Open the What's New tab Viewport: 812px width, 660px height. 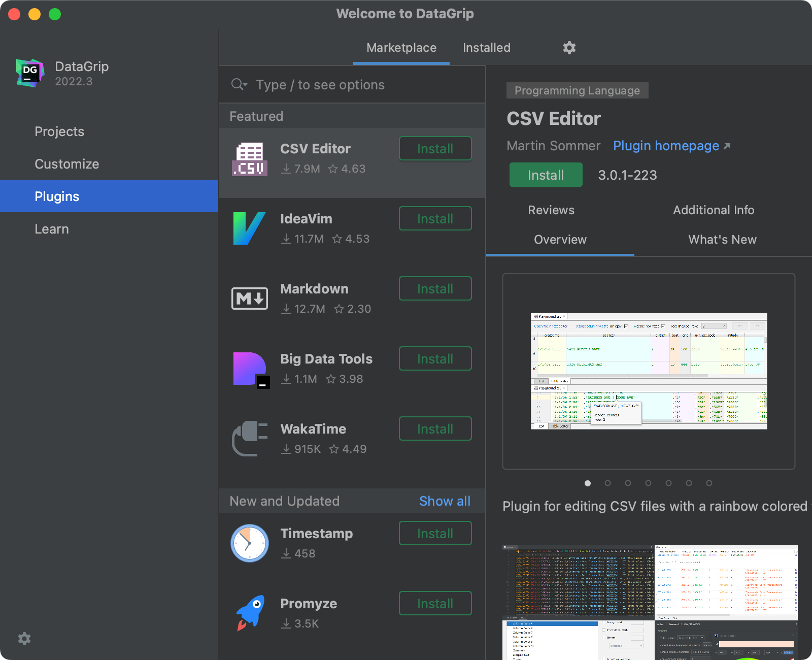click(x=722, y=239)
